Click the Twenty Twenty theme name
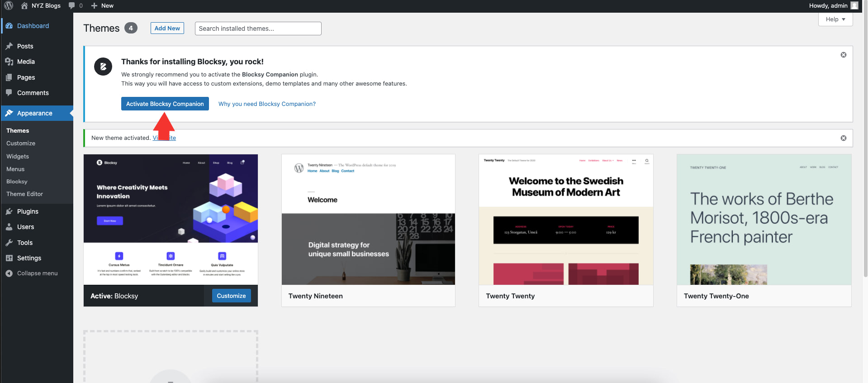 (510, 296)
